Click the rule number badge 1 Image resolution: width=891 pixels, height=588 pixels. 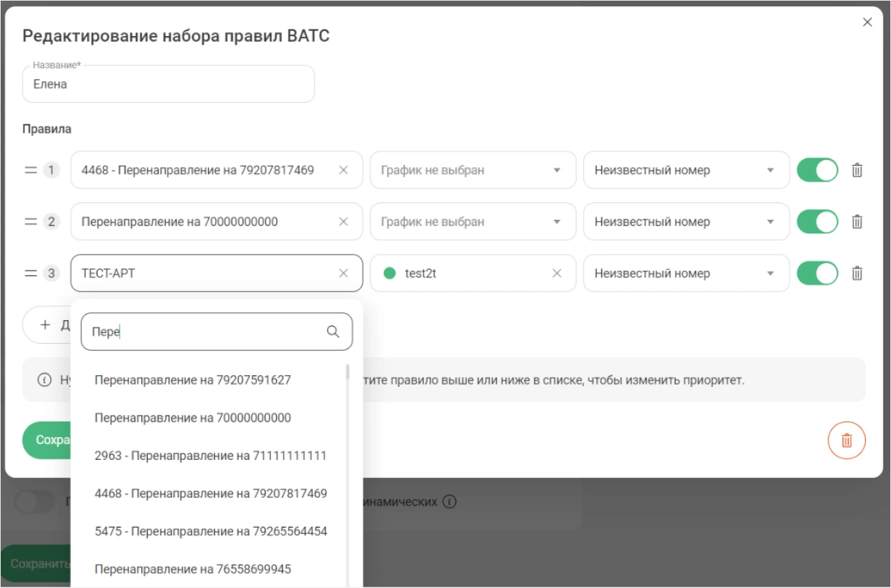click(52, 170)
